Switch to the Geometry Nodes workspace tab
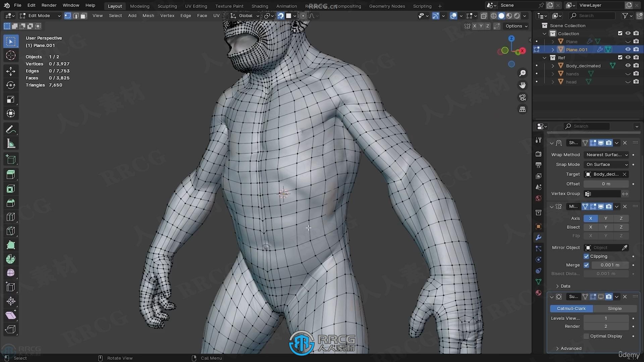644x362 pixels. coord(387,6)
